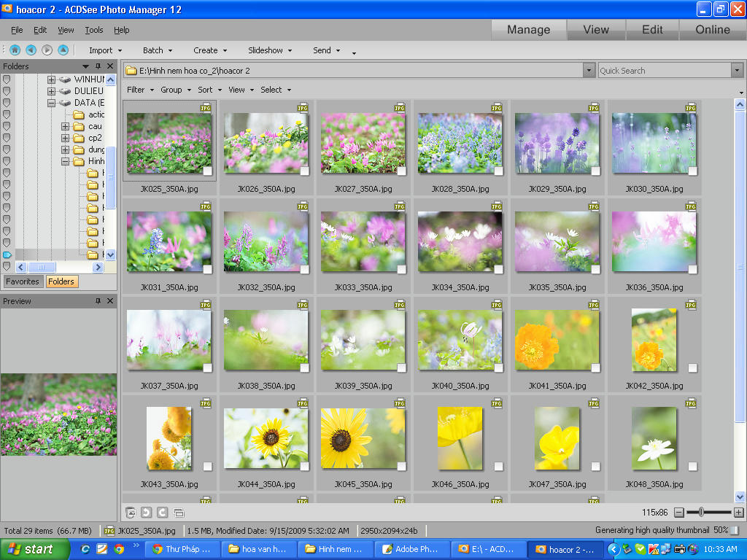Rotate right using bottom toolbar icon

pos(163,513)
